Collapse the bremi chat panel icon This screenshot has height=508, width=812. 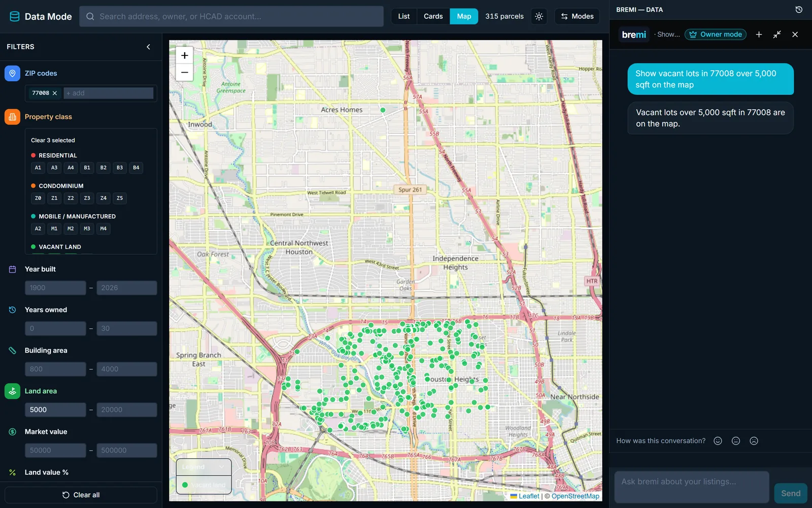[777, 35]
